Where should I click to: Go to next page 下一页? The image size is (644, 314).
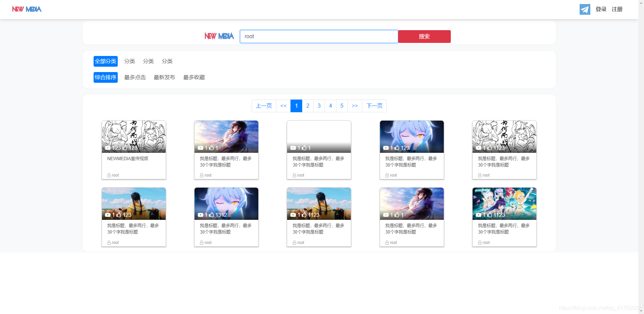(374, 106)
